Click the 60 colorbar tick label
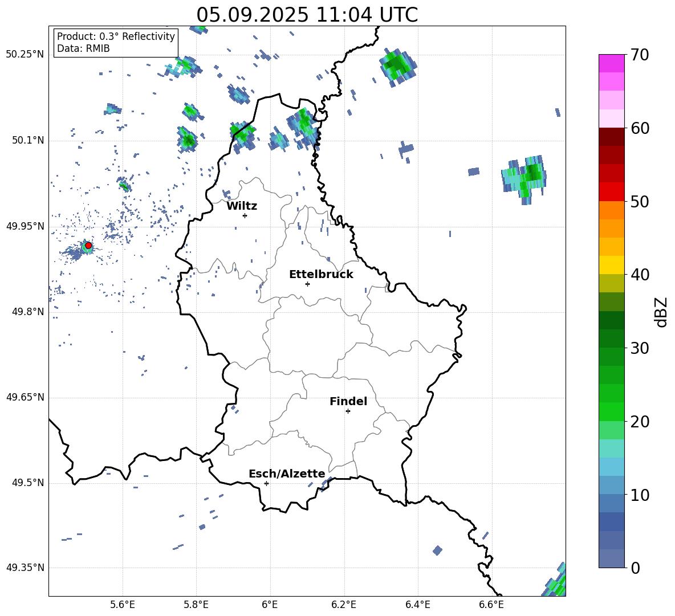 [640, 128]
